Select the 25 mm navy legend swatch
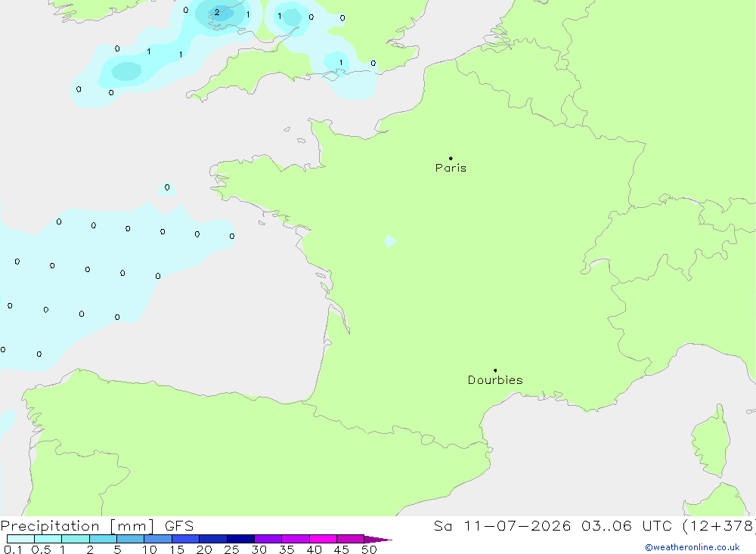This screenshot has height=554, width=756. coord(240,539)
